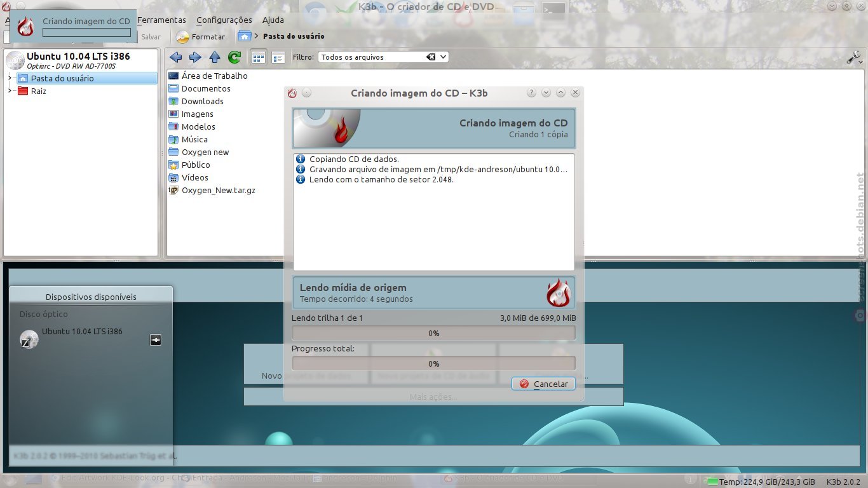Expand the Raiz tree node
This screenshot has width=868, height=488.
point(10,91)
